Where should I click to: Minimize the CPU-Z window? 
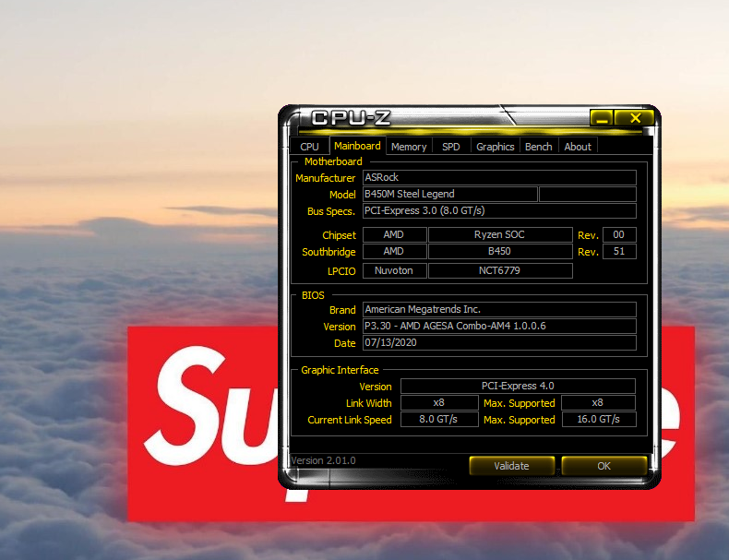point(602,118)
